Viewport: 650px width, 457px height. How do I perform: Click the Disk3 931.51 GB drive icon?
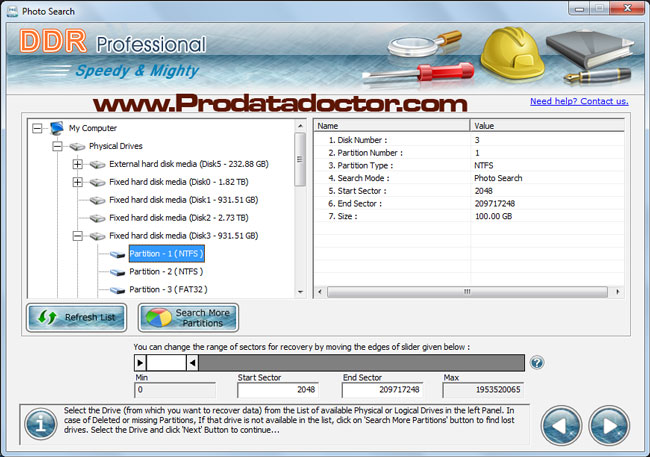click(97, 236)
